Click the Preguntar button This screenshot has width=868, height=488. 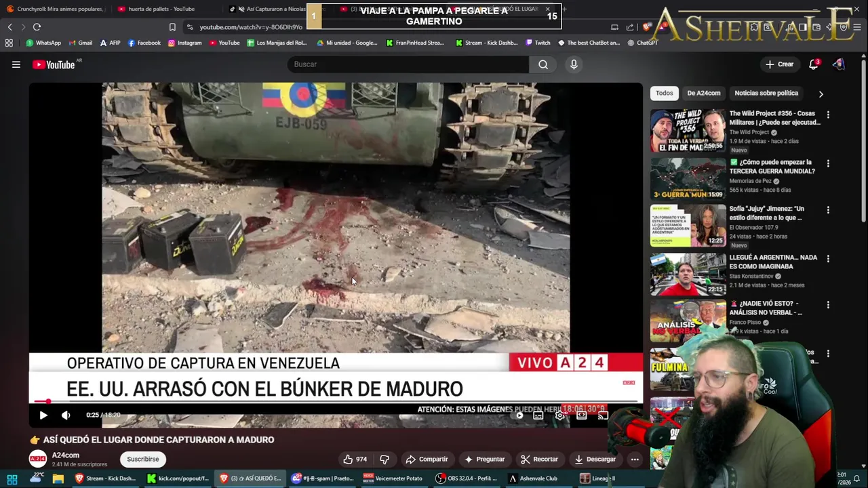click(x=484, y=459)
